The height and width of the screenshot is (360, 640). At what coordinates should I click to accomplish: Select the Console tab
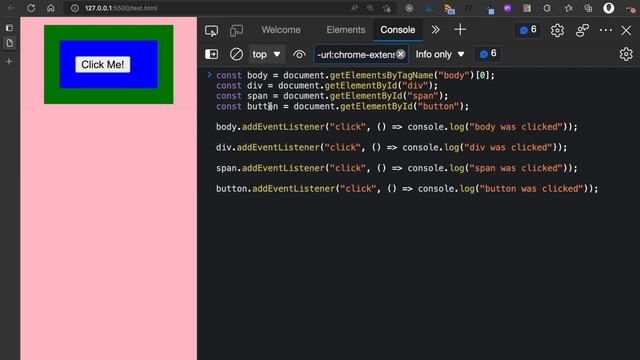398,30
